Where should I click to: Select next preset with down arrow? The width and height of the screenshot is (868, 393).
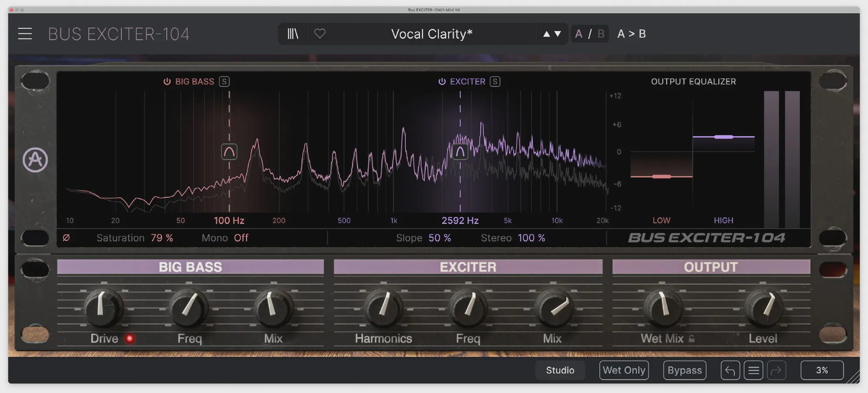(558, 34)
